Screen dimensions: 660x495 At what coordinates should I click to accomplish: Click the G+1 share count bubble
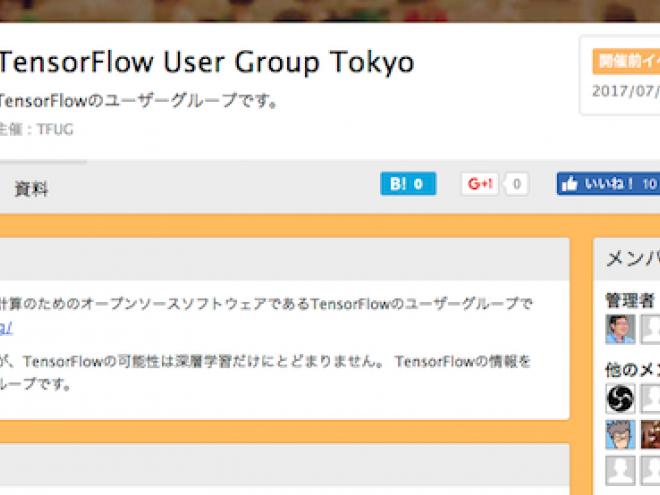pyautogui.click(x=516, y=184)
